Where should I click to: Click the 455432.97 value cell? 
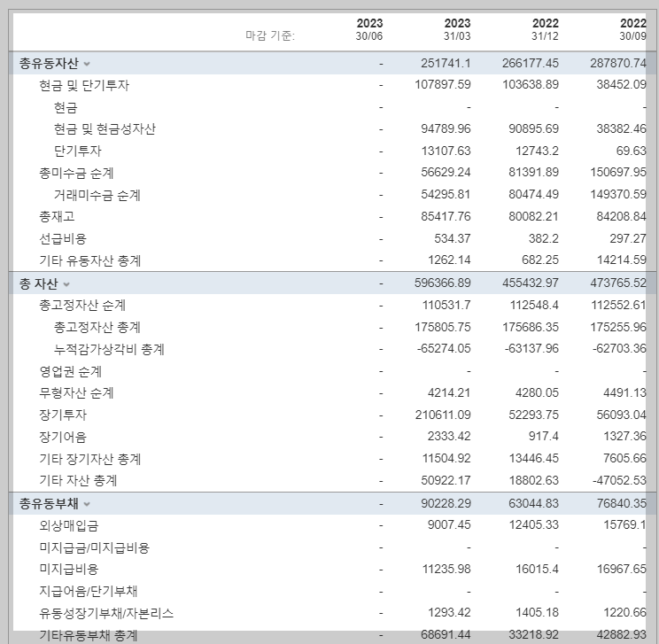pos(531,283)
